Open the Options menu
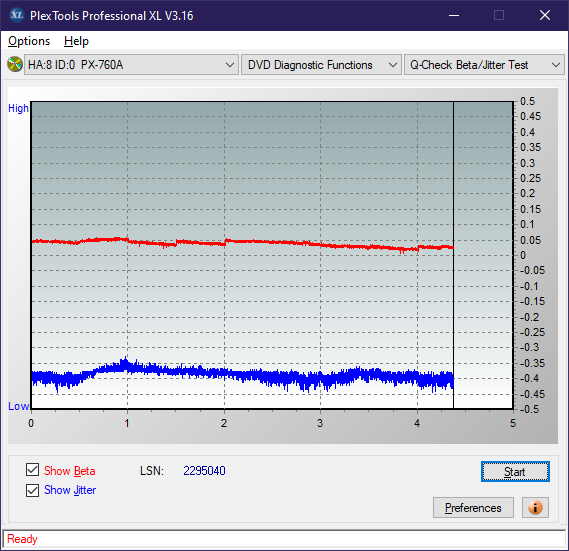Image resolution: width=569 pixels, height=551 pixels. coord(29,41)
